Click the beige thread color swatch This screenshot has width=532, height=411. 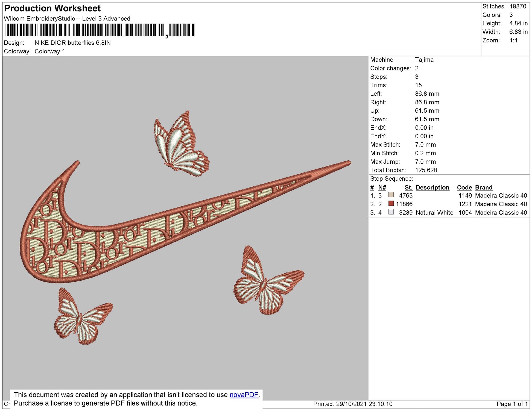pyautogui.click(x=391, y=195)
